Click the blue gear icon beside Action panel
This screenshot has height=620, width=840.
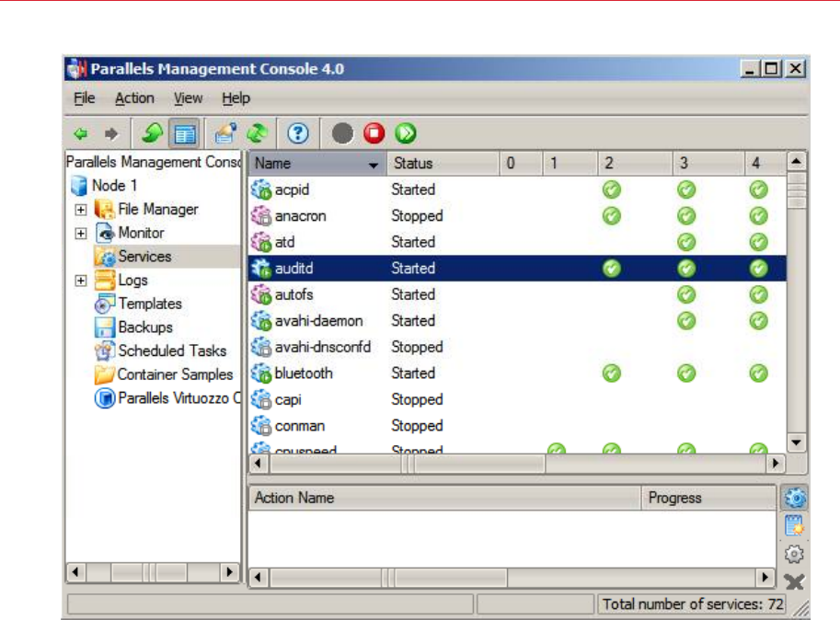[795, 498]
